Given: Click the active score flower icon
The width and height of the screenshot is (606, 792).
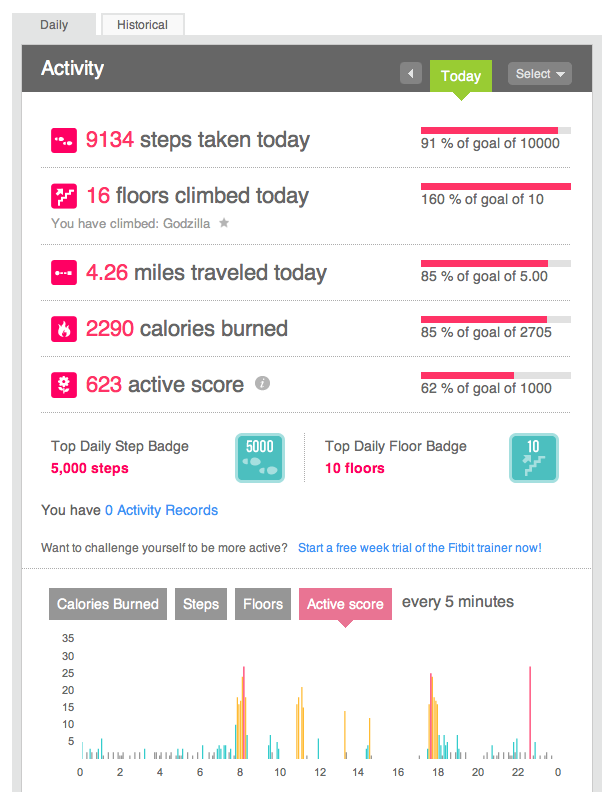Looking at the screenshot, I should pos(64,385).
